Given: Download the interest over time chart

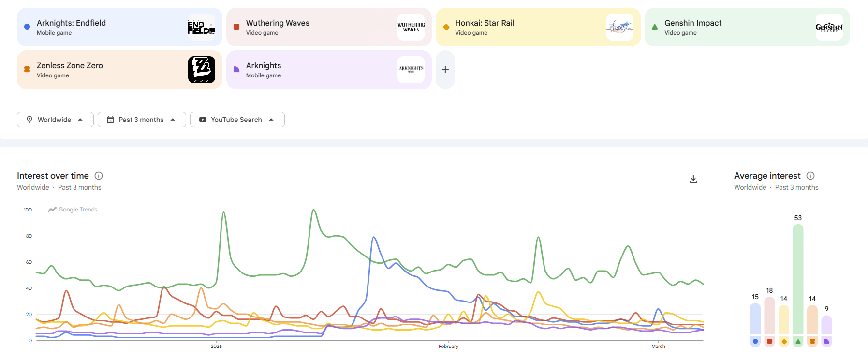Looking at the screenshot, I should click(693, 179).
